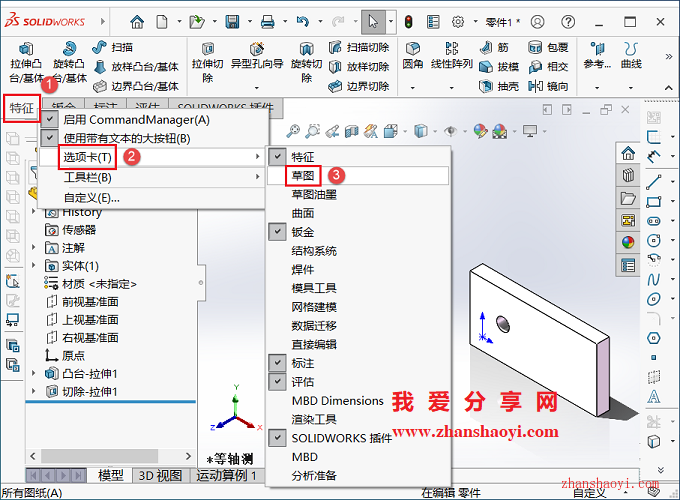Image resolution: width=680 pixels, height=500 pixels.
Task: Expand the 切除-拉伸1 feature node
Action: 34,391
